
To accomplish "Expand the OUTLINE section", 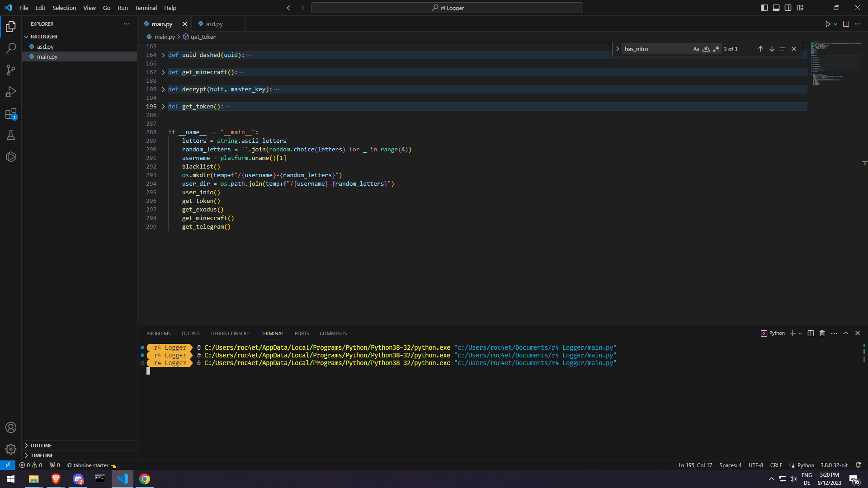I will (41, 446).
